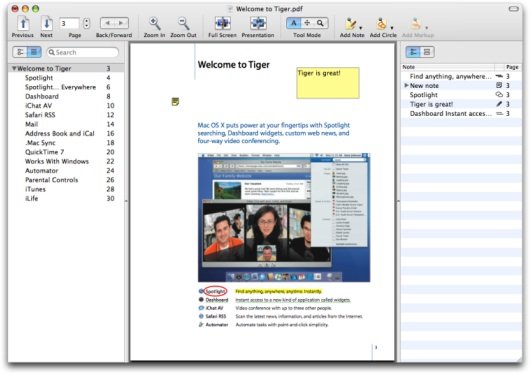Collapse the Welcome to Tiger outline
Screen dimensions: 530x374
[14, 68]
